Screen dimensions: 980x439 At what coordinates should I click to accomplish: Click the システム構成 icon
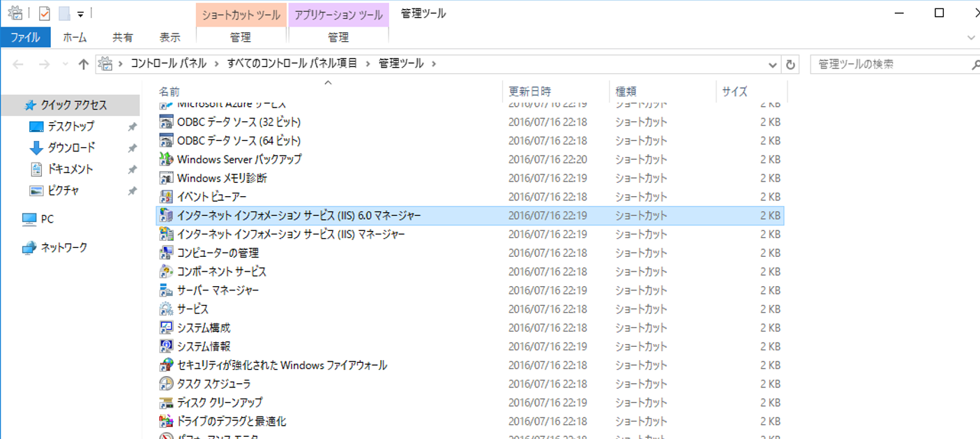coord(166,327)
